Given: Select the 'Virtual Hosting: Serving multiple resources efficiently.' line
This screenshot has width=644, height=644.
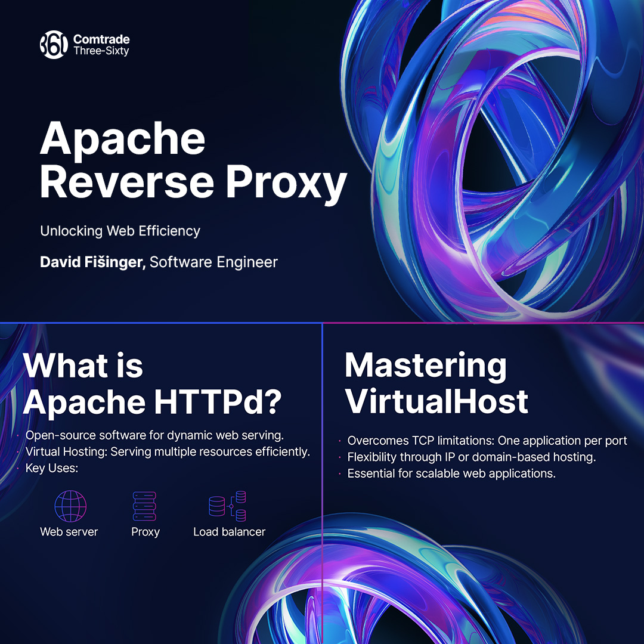Looking at the screenshot, I should coord(168,452).
